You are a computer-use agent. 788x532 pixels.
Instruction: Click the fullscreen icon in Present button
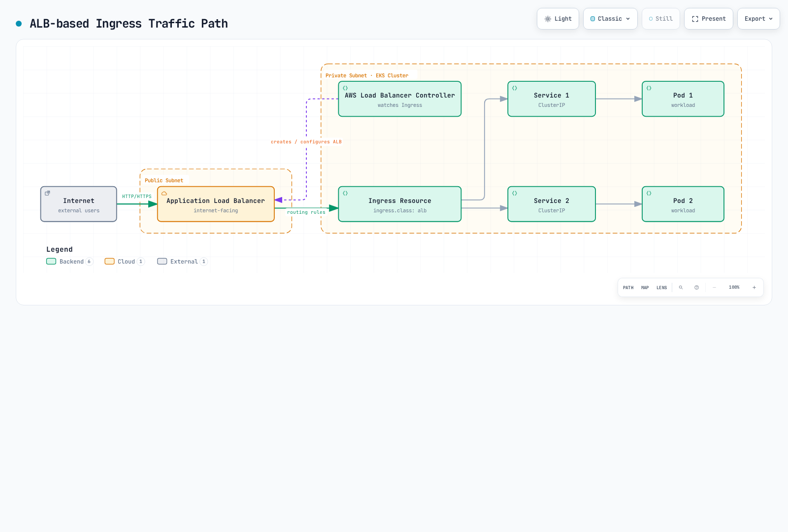695,19
